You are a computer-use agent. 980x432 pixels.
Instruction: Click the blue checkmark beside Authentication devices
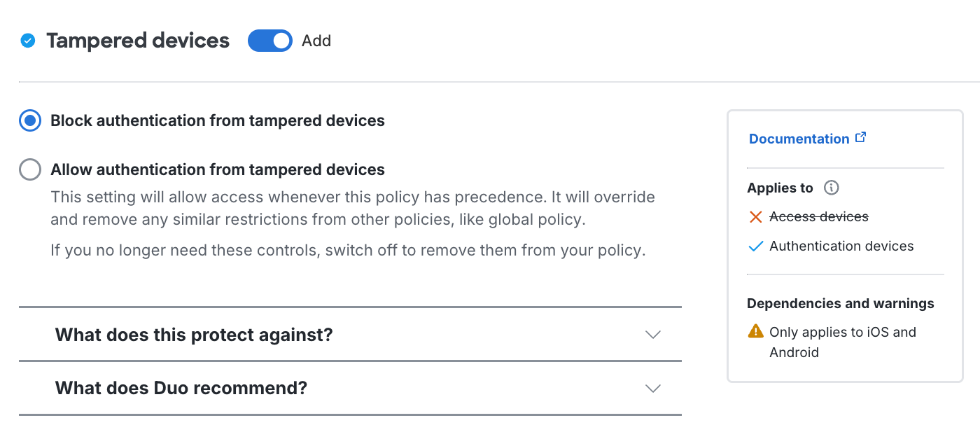[x=755, y=246]
